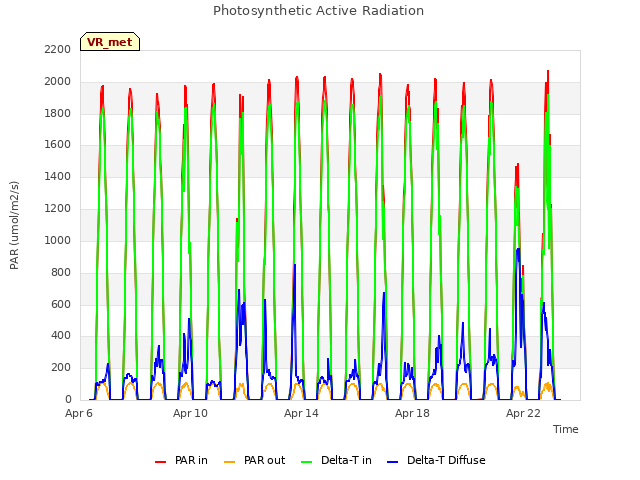The height and width of the screenshot is (480, 640).
Task: Click the highest red PAR in peak after Apr 22
Action: (548, 71)
